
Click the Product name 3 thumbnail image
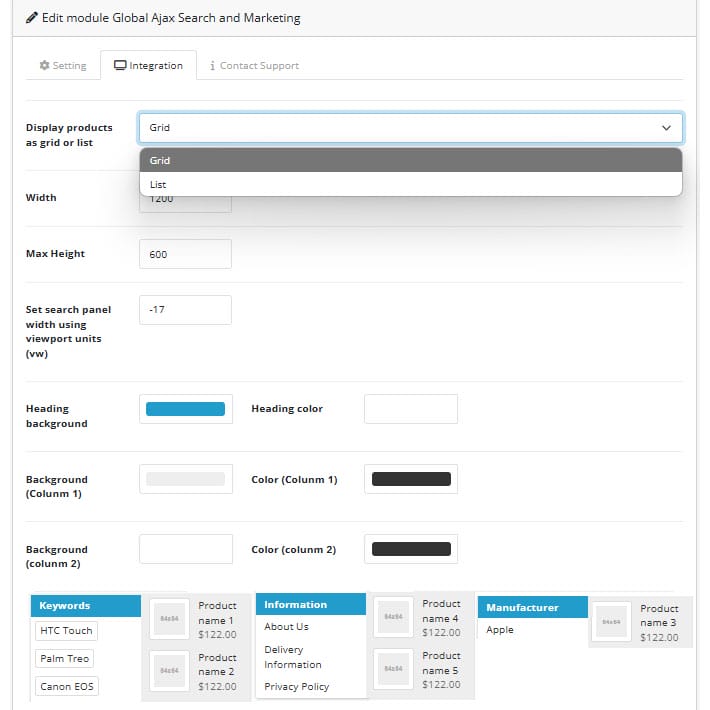pyautogui.click(x=611, y=621)
